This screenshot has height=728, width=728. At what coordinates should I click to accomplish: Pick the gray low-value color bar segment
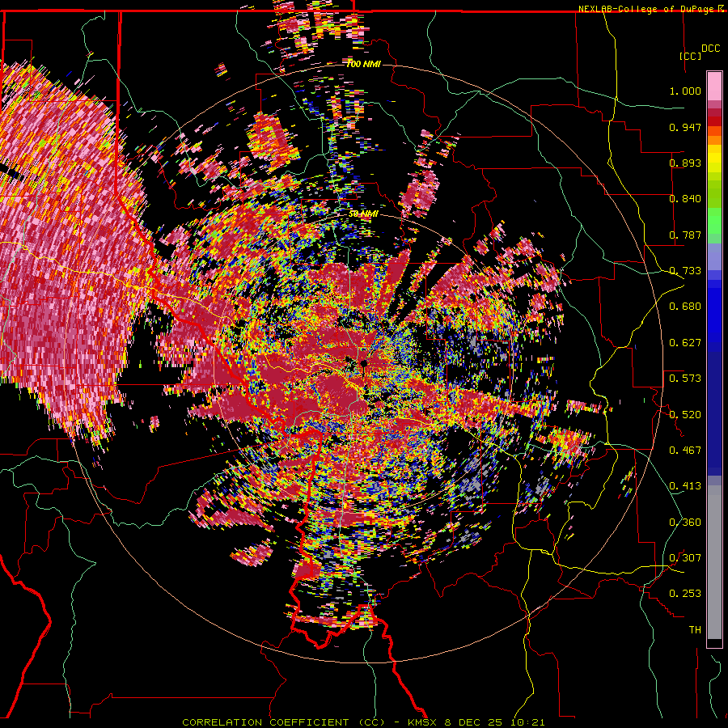(x=714, y=562)
